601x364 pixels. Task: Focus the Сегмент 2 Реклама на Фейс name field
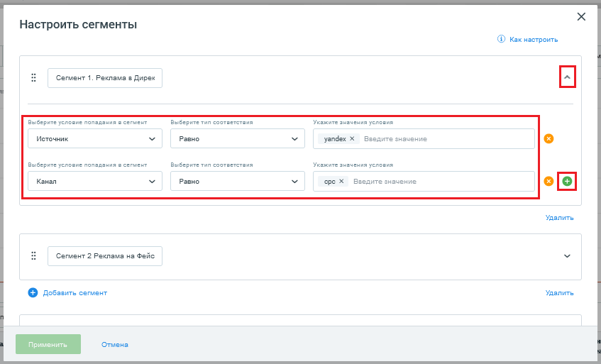tap(105, 256)
